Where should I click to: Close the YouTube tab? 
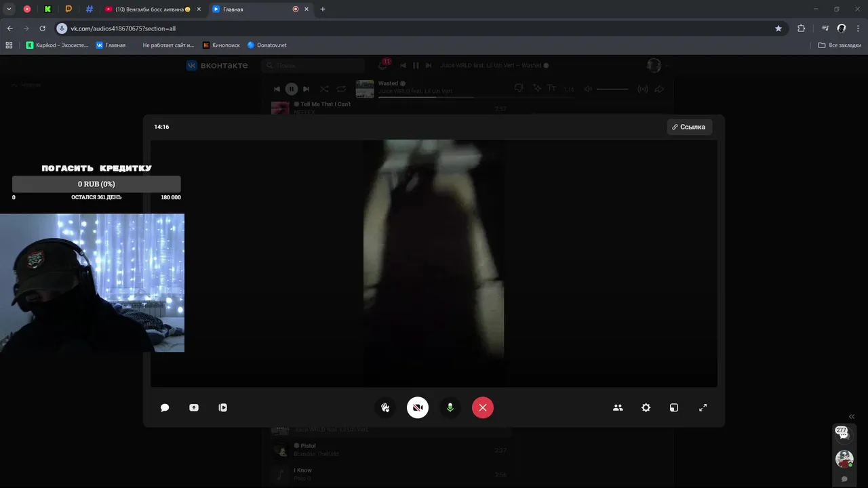[199, 9]
